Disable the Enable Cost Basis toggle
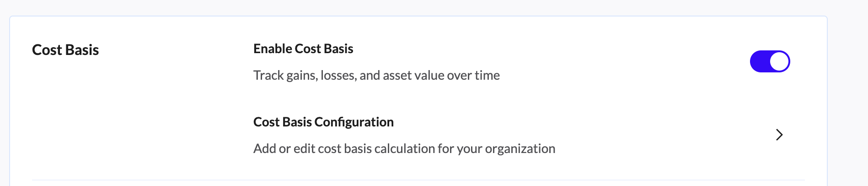 770,61
